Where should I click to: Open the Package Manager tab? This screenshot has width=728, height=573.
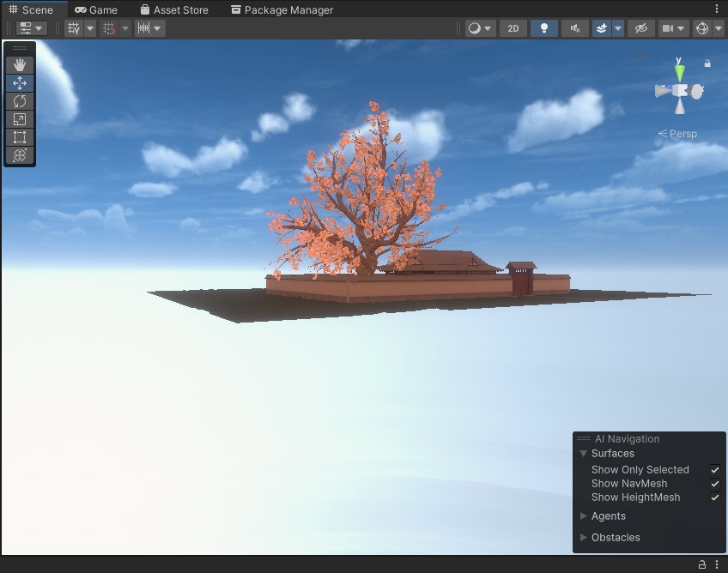282,9
